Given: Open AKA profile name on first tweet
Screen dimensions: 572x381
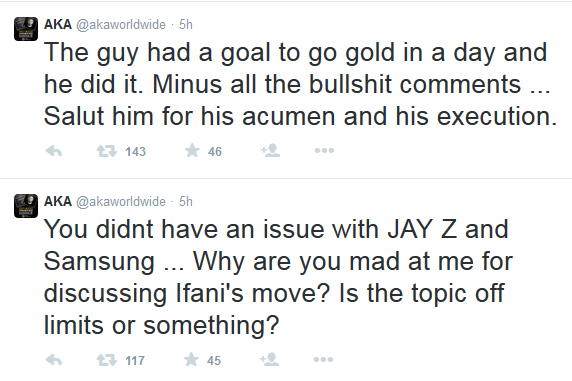Looking at the screenshot, I should tap(58, 24).
